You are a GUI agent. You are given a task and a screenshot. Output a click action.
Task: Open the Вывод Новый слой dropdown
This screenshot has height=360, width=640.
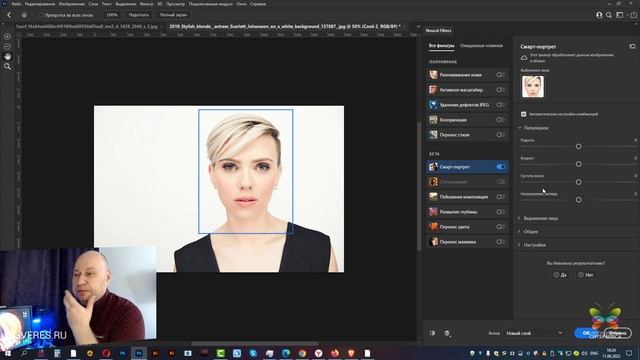(x=533, y=333)
